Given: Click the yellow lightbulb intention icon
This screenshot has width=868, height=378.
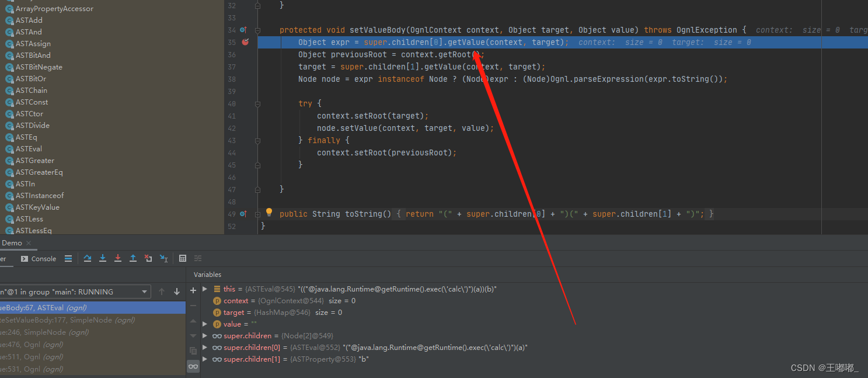Looking at the screenshot, I should (x=269, y=213).
